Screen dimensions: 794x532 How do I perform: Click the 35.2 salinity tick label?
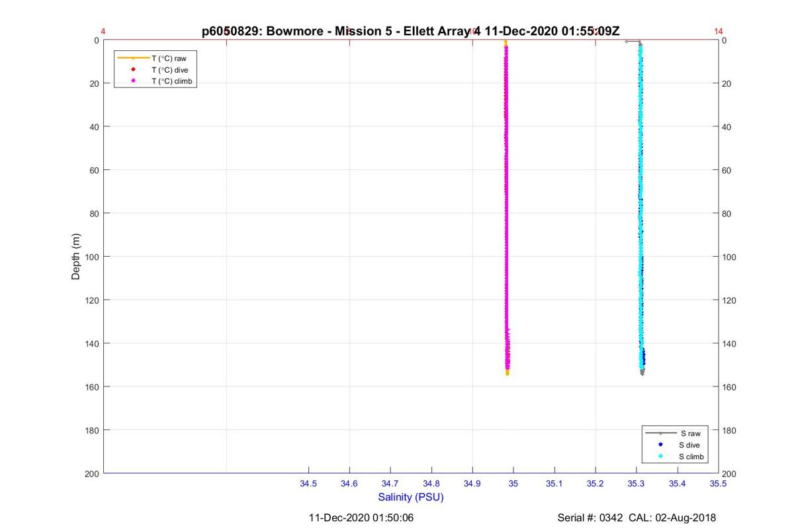pyautogui.click(x=595, y=484)
